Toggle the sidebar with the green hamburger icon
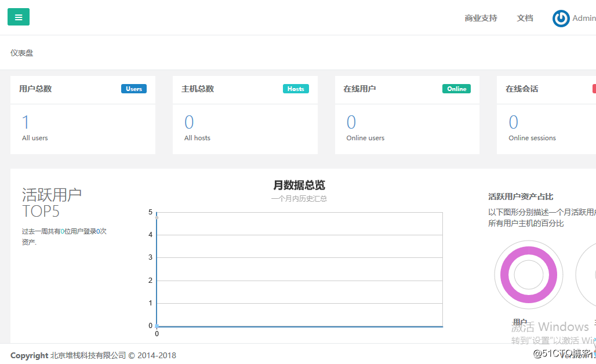 tap(18, 17)
